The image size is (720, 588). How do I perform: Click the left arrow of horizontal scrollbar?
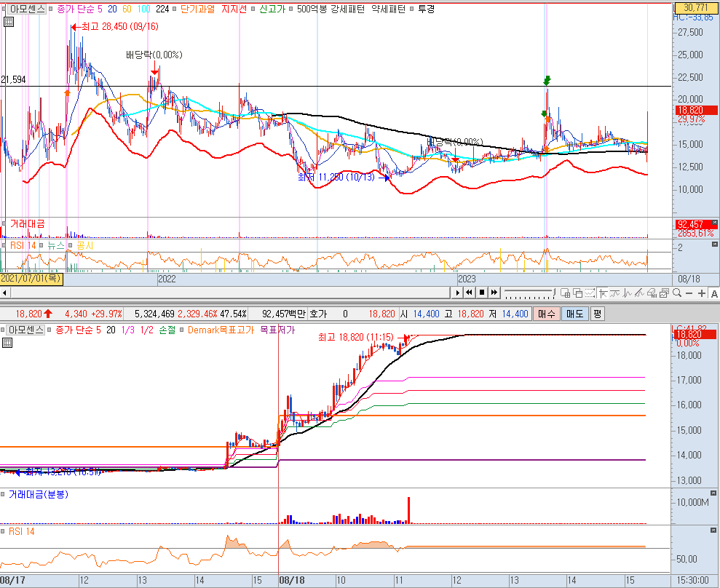pyautogui.click(x=5, y=293)
